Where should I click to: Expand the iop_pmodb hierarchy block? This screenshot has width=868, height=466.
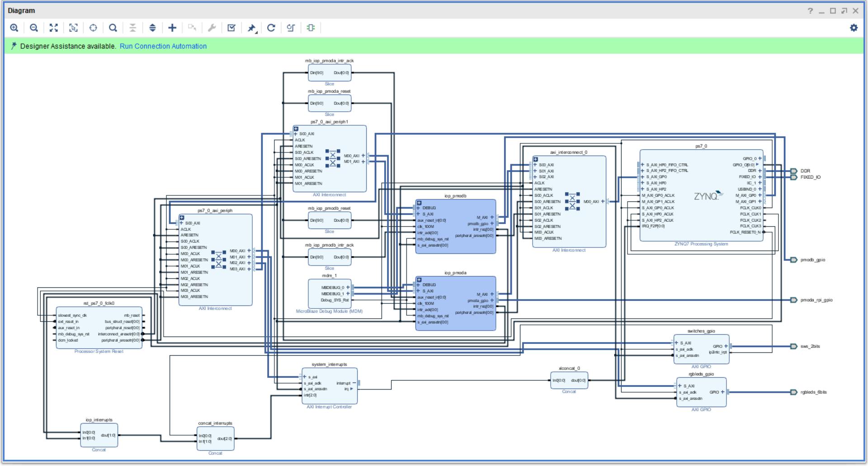pos(419,203)
